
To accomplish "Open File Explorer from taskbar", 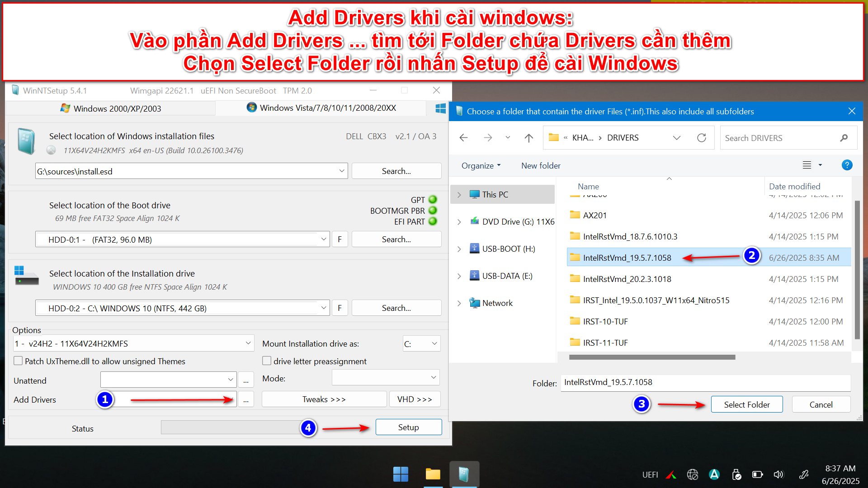I will (x=433, y=474).
